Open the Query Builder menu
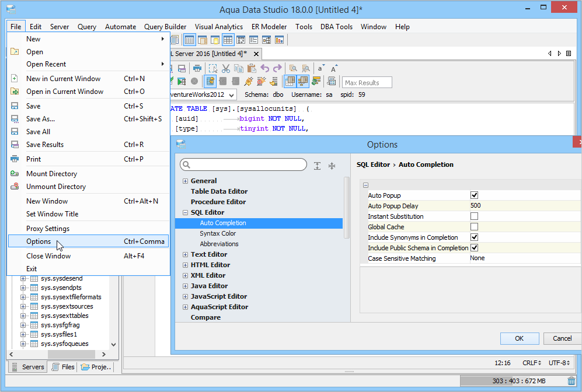This screenshot has height=392, width=582. pyautogui.click(x=165, y=27)
